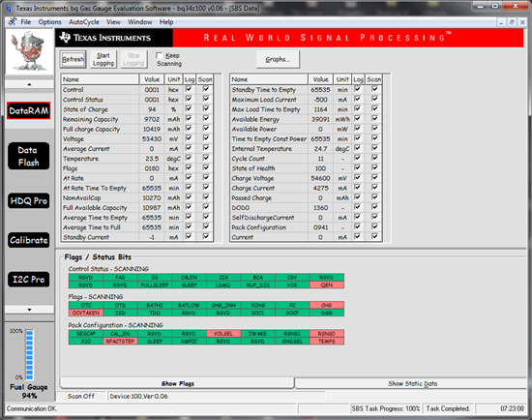Toggle Scan checkbox for Charge Voltage row

[x=374, y=177]
